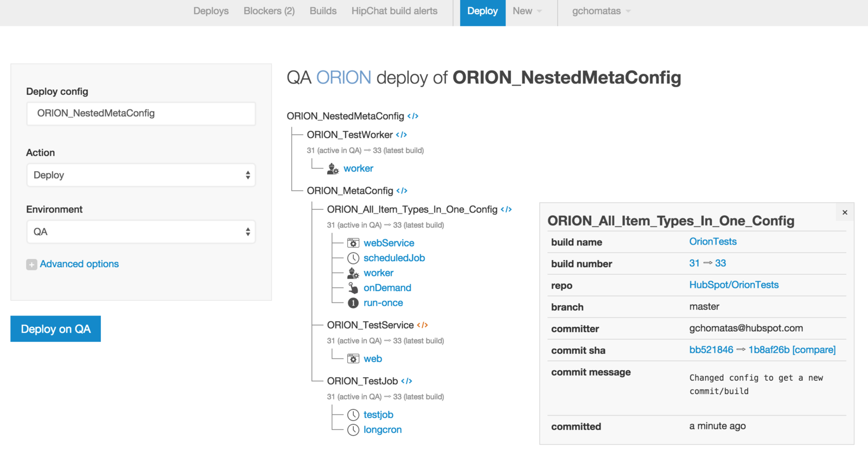Screen dimensions: 868x465
Task: Open the webService link
Action: (x=389, y=243)
